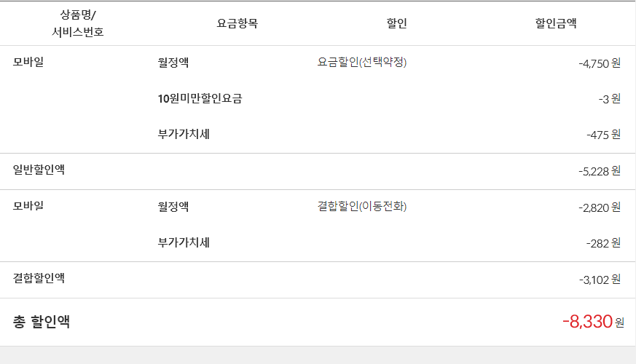Click the -3,102 원 subtotal amount
The image size is (636, 364).
pyautogui.click(x=599, y=279)
